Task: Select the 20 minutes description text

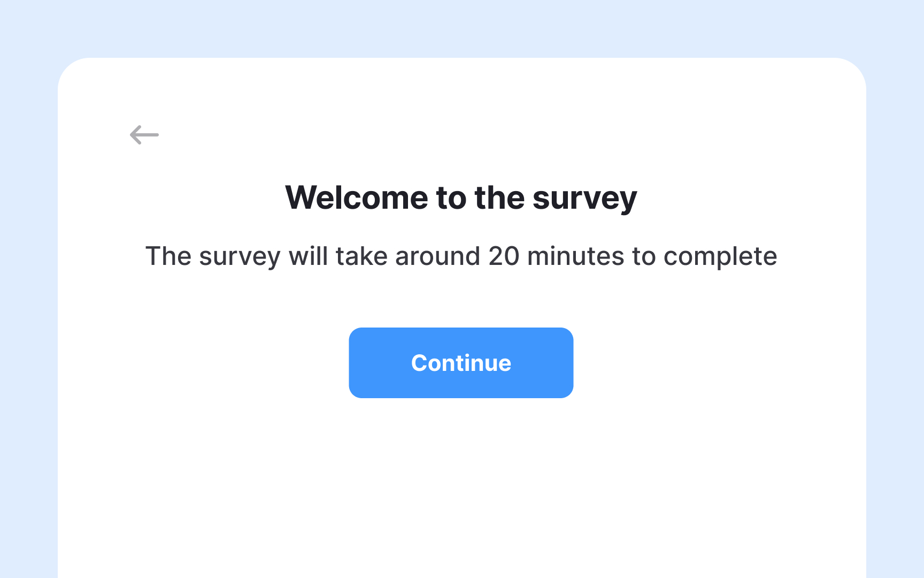Action: 461,256
